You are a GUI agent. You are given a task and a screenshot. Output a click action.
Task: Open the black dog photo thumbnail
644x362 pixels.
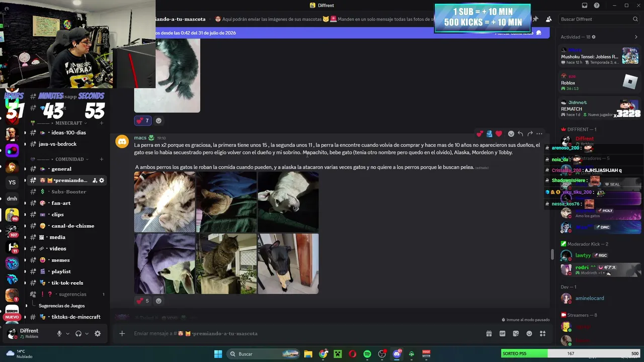point(288,263)
